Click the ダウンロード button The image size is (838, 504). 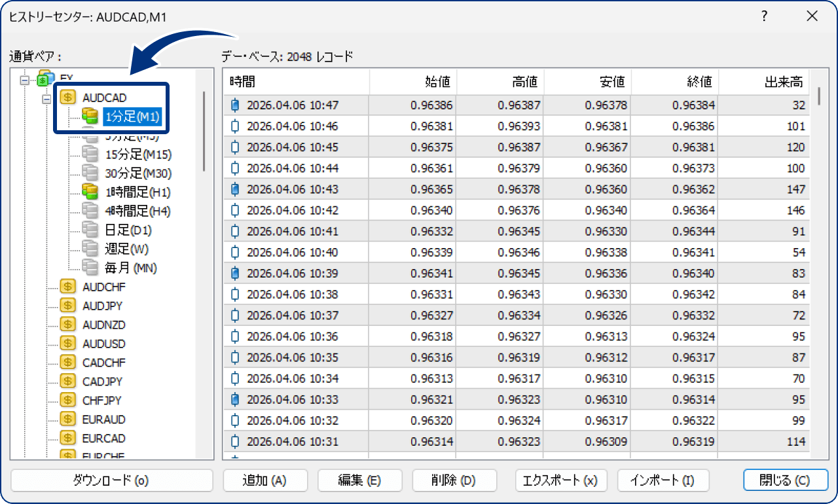point(111,480)
